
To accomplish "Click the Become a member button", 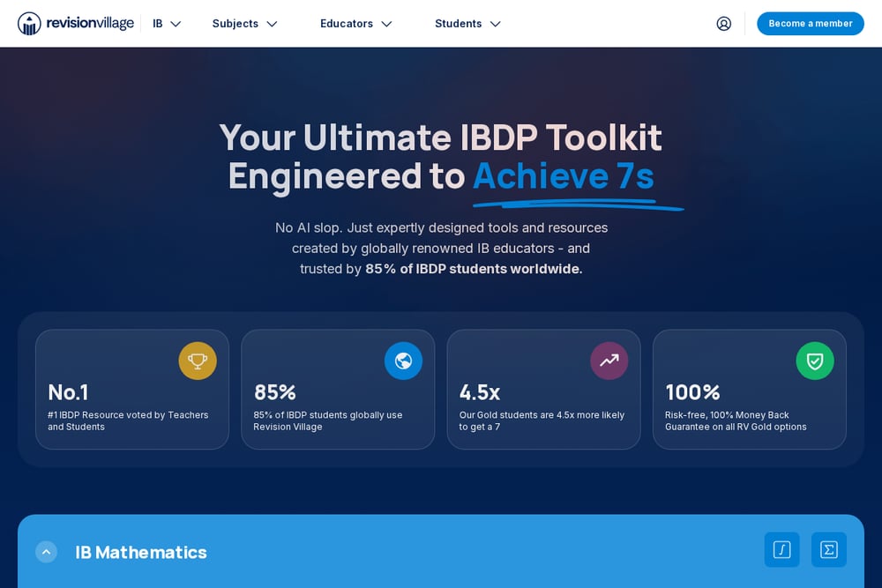I will coord(810,24).
